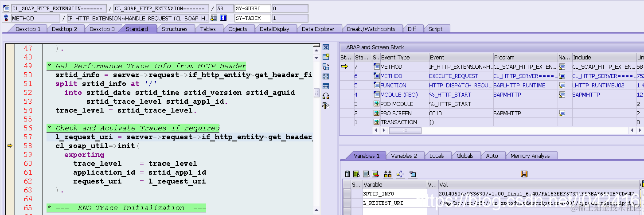The width and height of the screenshot is (644, 215).
Task: Click the stack table horizontal scrollbar thumb
Action: (405, 131)
